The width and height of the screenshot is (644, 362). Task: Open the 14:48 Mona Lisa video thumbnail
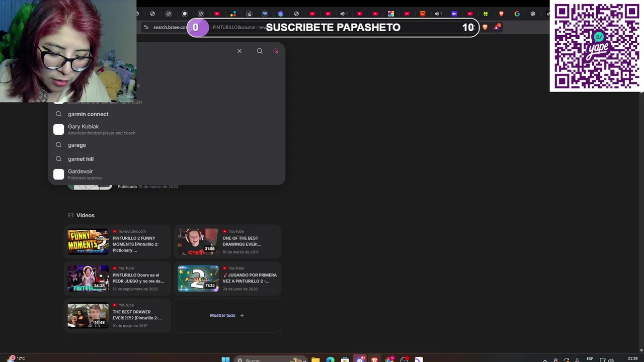(x=88, y=316)
